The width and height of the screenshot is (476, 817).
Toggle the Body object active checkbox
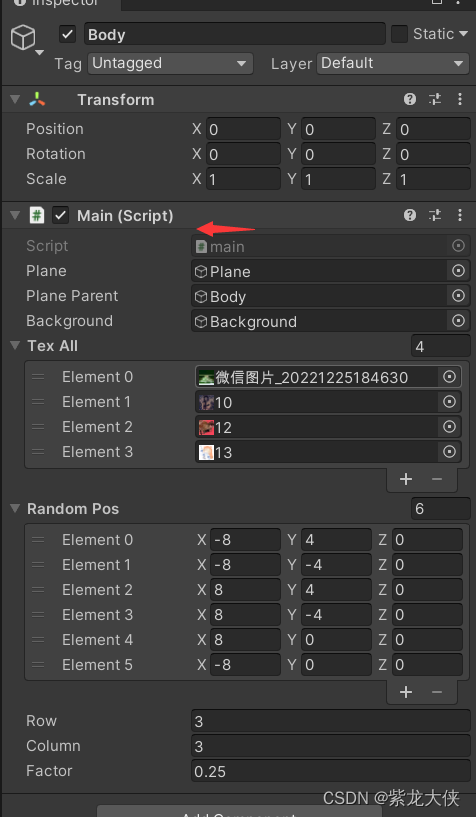(x=68, y=34)
